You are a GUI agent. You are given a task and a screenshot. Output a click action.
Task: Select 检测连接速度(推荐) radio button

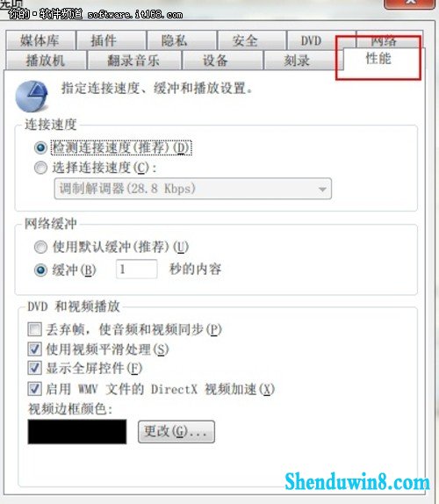pyautogui.click(x=40, y=148)
